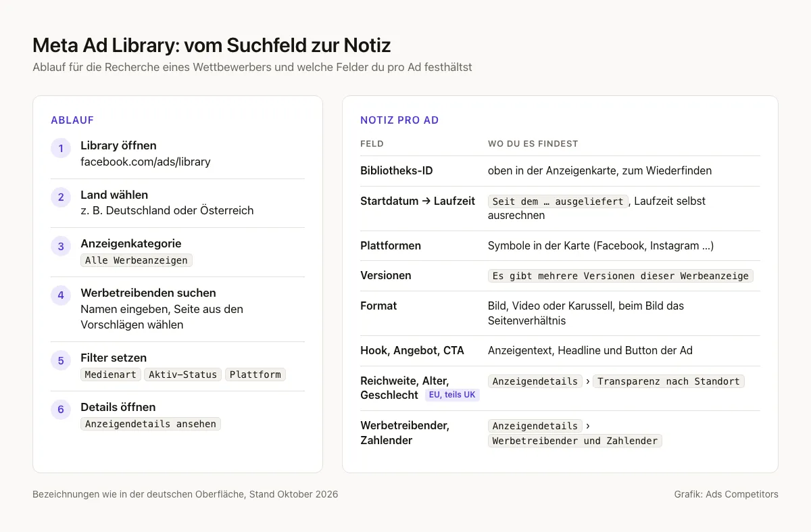This screenshot has width=811, height=532.
Task: Select the step title 'Land wählen'
Action: (x=114, y=195)
